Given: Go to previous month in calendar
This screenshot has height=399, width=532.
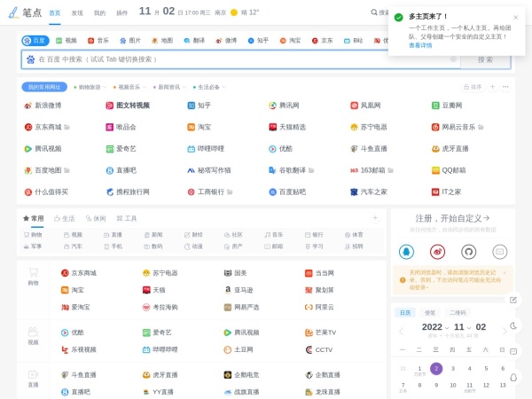Looking at the screenshot, I should (402, 331).
